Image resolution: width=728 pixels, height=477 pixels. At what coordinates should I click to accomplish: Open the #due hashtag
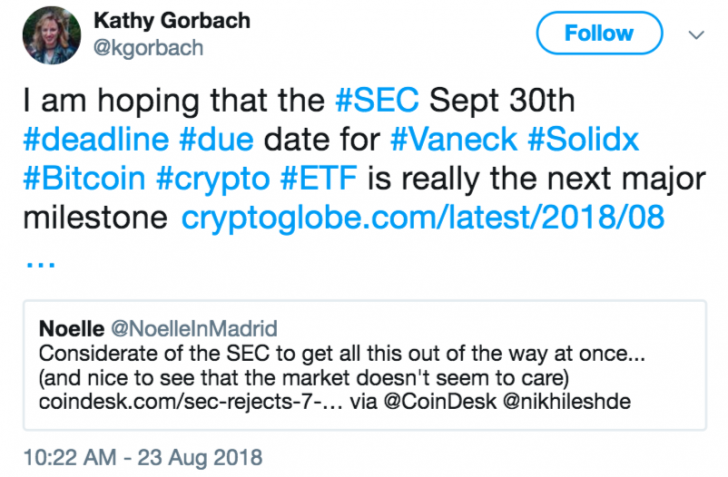click(x=216, y=139)
